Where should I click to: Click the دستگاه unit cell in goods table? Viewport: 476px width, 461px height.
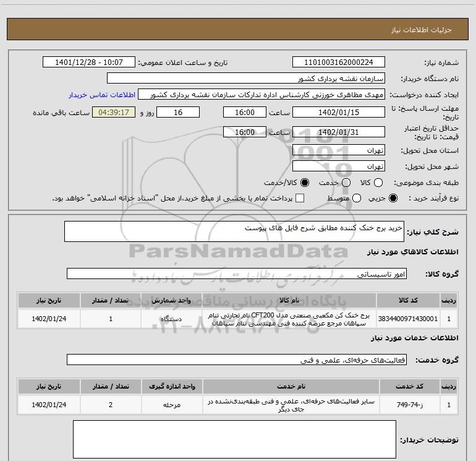[171, 319]
